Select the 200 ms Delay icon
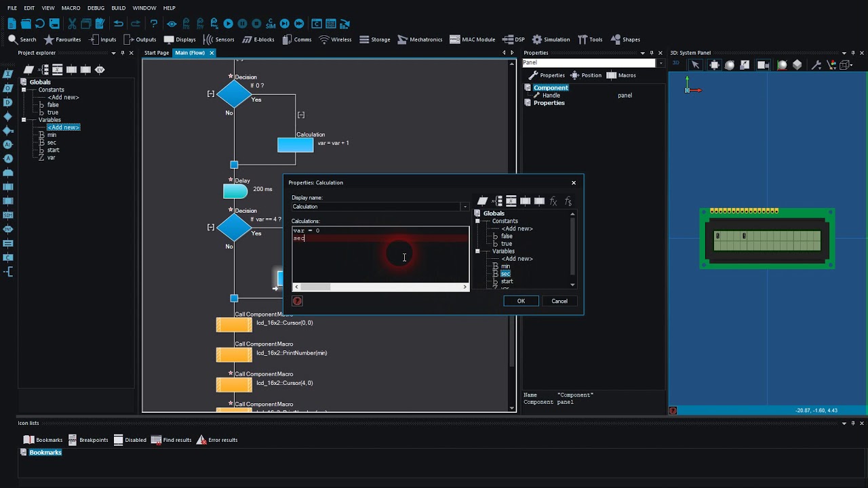The image size is (868, 488). [x=235, y=192]
